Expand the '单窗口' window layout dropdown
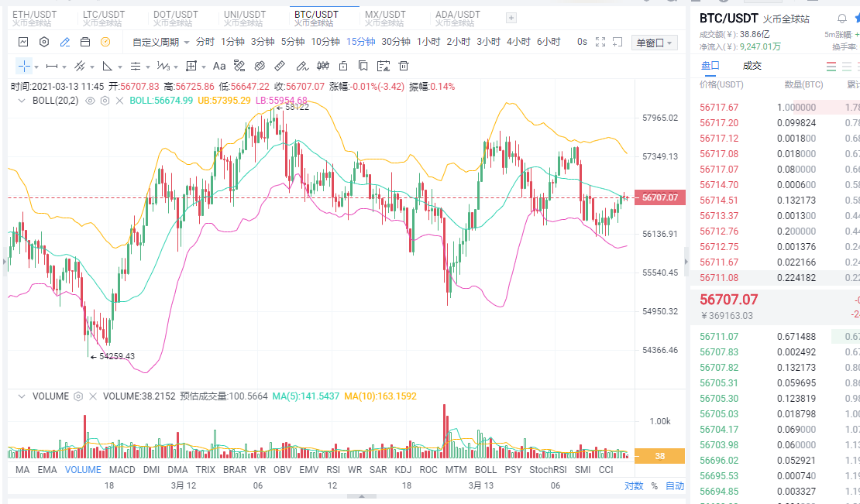The height and width of the screenshot is (504, 860). click(x=655, y=43)
